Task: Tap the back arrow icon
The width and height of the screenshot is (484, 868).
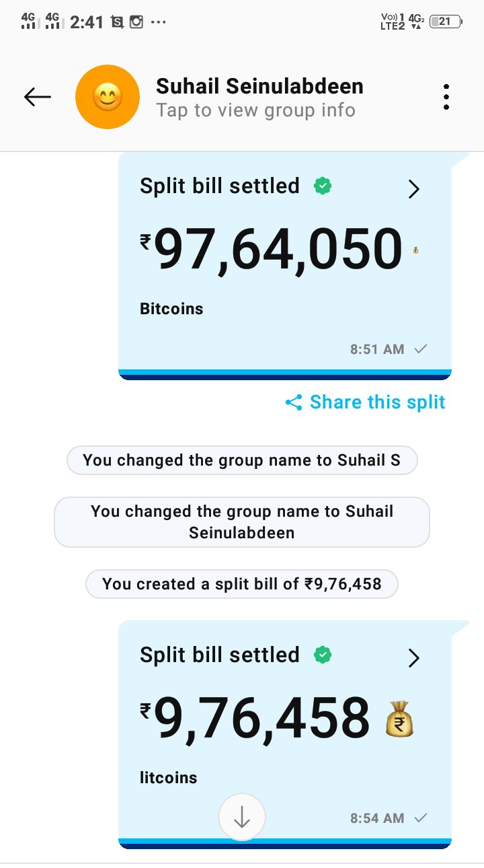Action: [x=38, y=98]
